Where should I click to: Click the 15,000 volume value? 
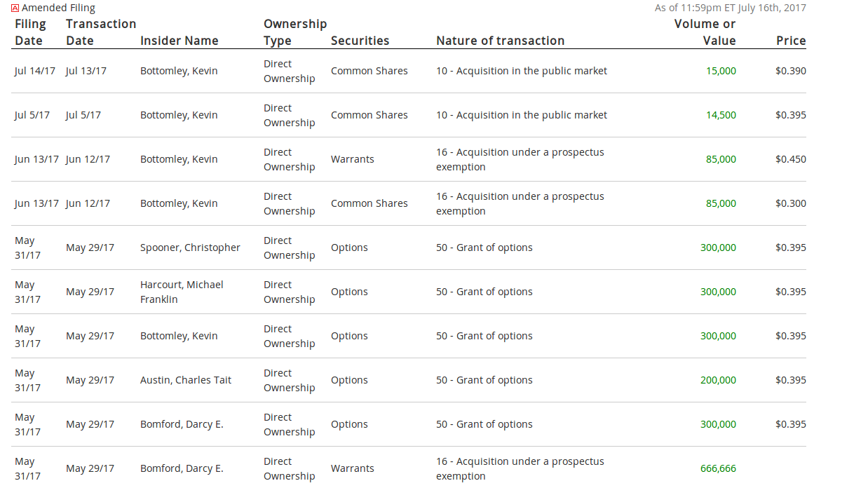coord(721,71)
